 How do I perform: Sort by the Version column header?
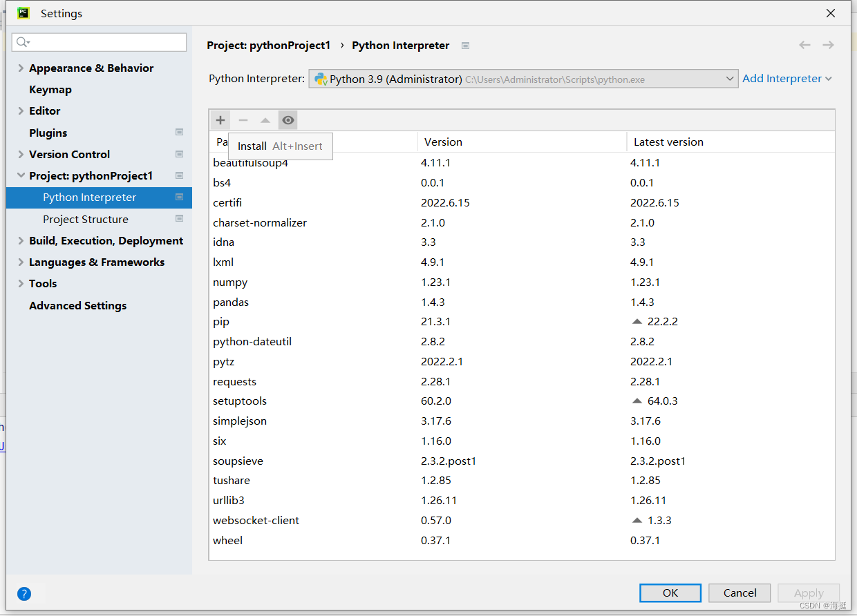click(522, 142)
